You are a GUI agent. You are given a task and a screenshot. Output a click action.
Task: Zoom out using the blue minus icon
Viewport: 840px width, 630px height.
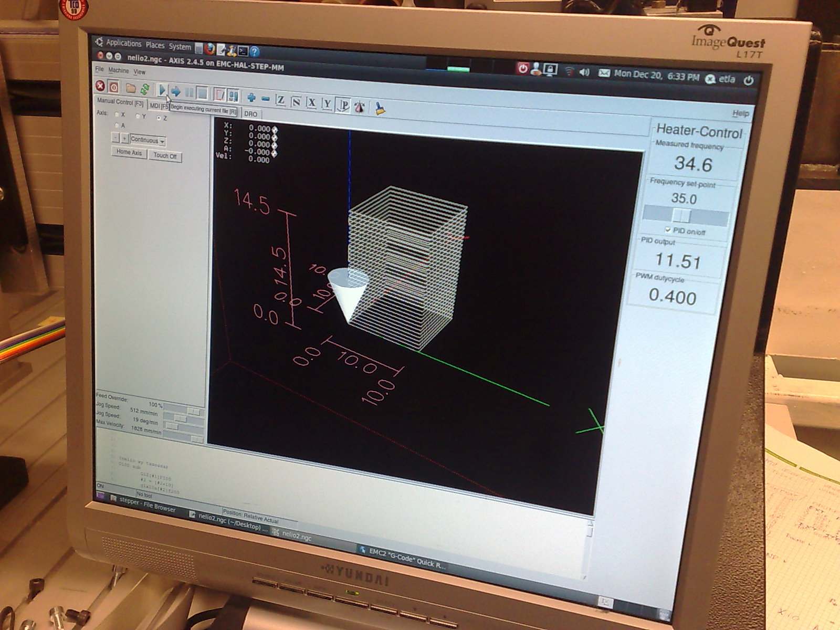pos(266,99)
